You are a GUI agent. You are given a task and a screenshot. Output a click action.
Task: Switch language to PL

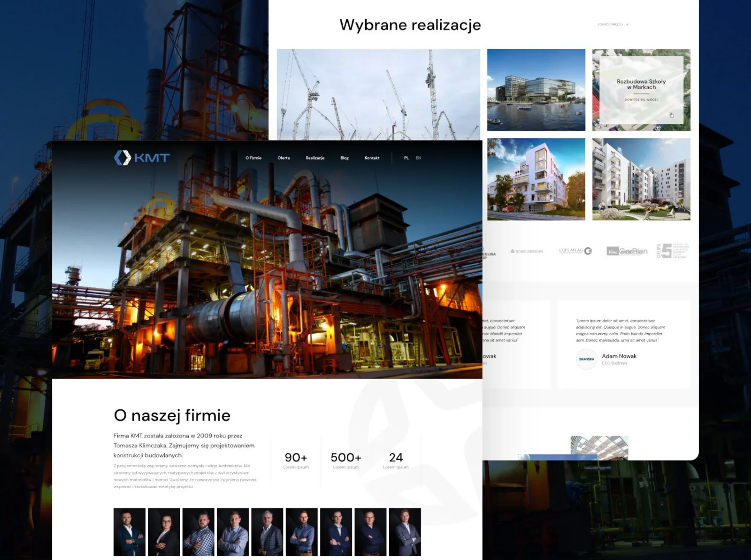[406, 158]
